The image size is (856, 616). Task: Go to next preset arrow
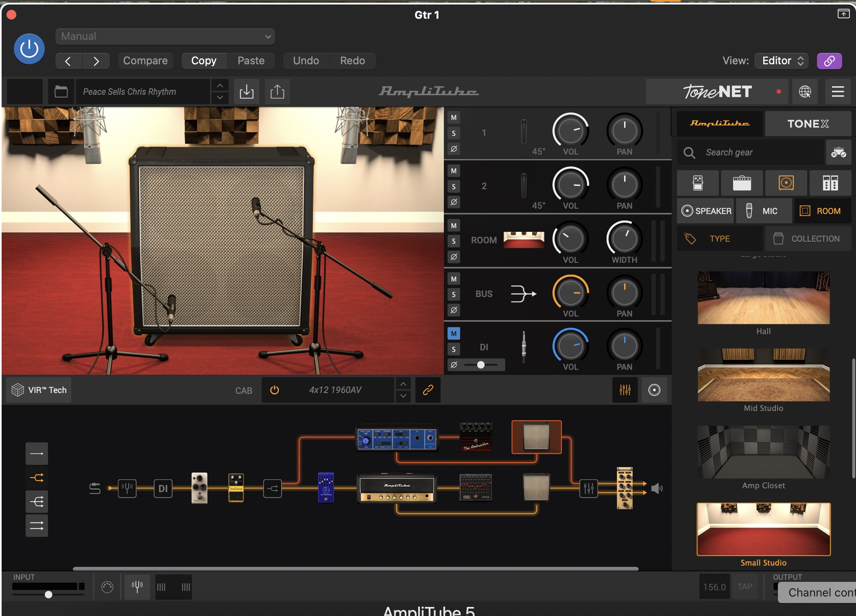pos(96,61)
